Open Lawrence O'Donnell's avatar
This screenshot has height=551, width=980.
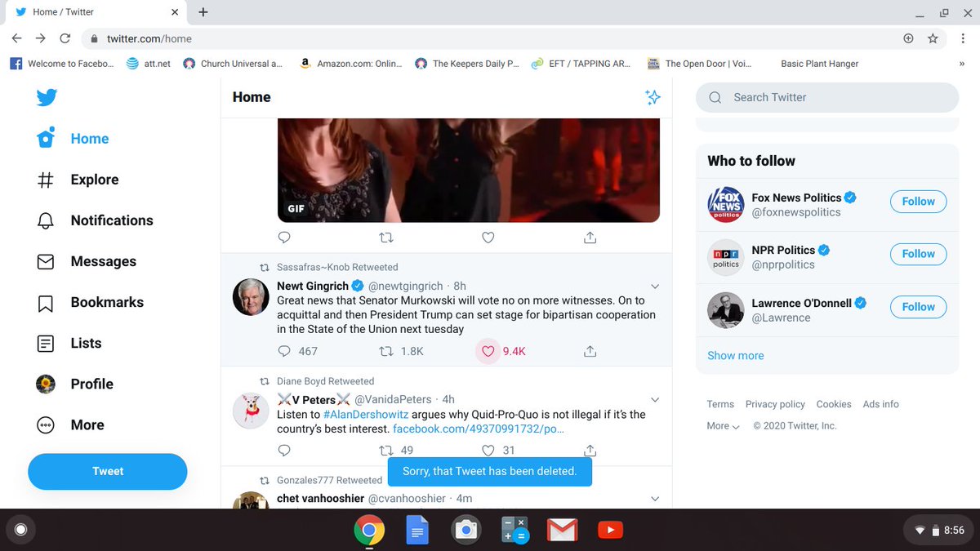coord(725,310)
